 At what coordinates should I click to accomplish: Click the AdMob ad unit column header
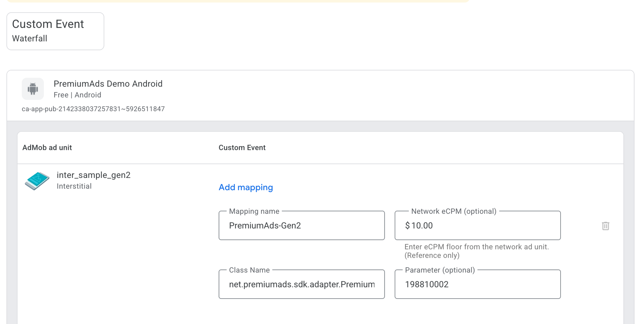pos(47,148)
